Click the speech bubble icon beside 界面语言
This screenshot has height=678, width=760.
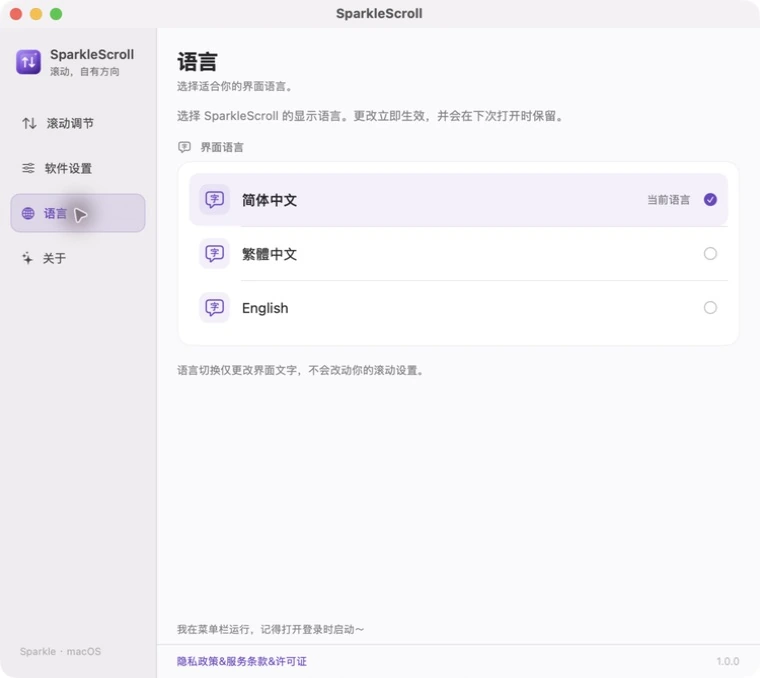[x=184, y=147]
